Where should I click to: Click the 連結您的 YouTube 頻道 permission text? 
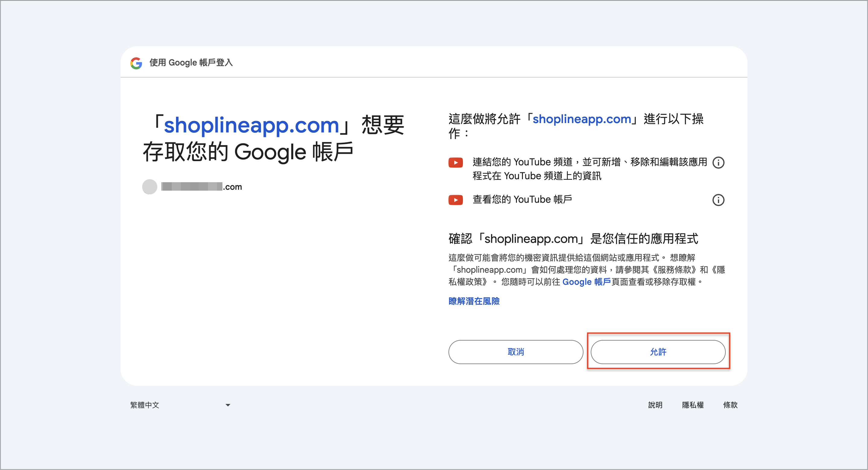[590, 169]
